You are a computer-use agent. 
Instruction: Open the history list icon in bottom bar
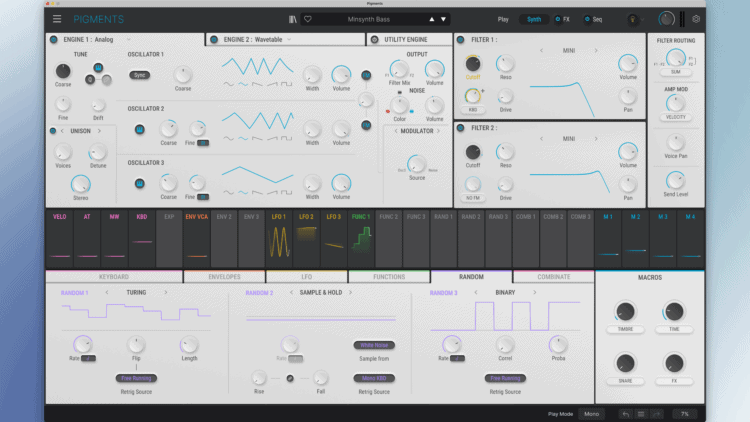(x=641, y=414)
